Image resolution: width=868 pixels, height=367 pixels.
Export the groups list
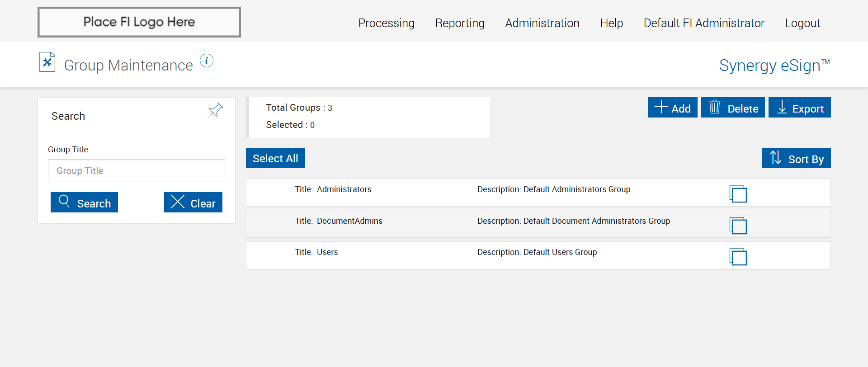click(x=799, y=108)
